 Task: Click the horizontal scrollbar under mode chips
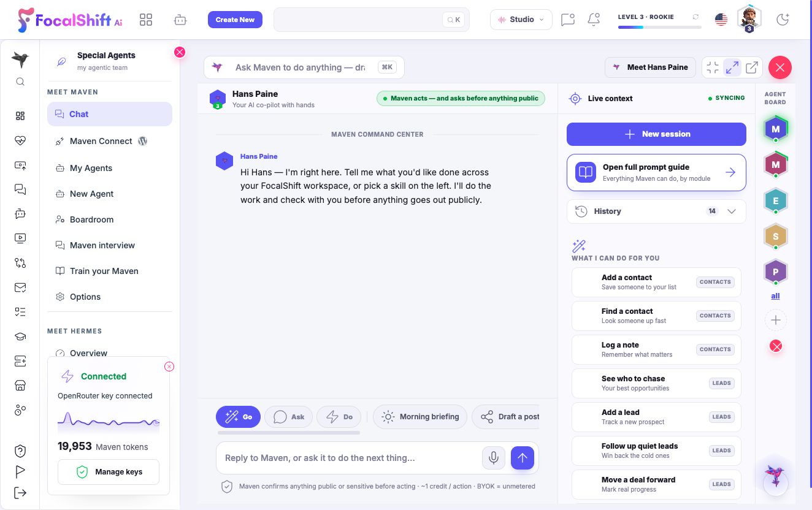[288, 433]
